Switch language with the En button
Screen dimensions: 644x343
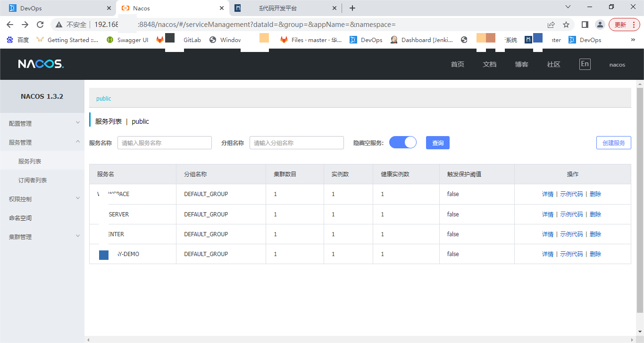point(585,64)
